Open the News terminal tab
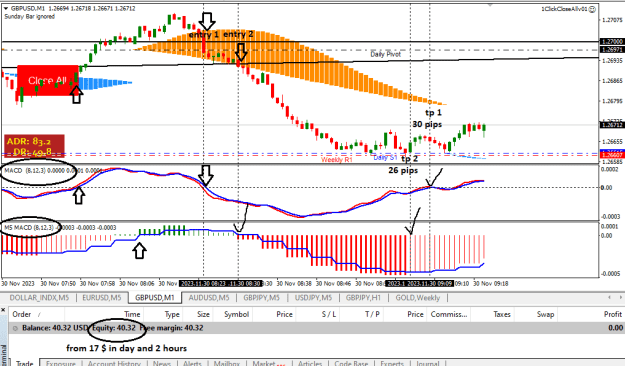The height and width of the screenshot is (366, 625). click(161, 363)
